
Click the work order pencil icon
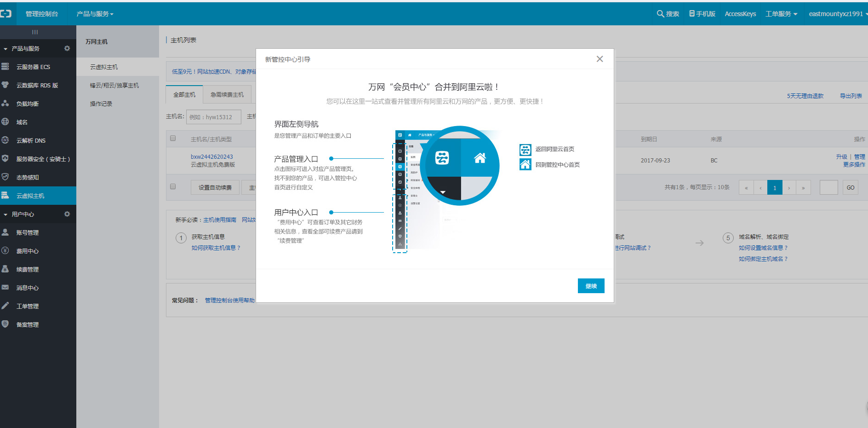(x=6, y=306)
